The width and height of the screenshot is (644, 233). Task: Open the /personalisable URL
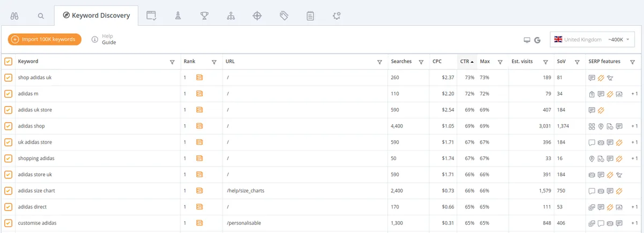(x=244, y=223)
